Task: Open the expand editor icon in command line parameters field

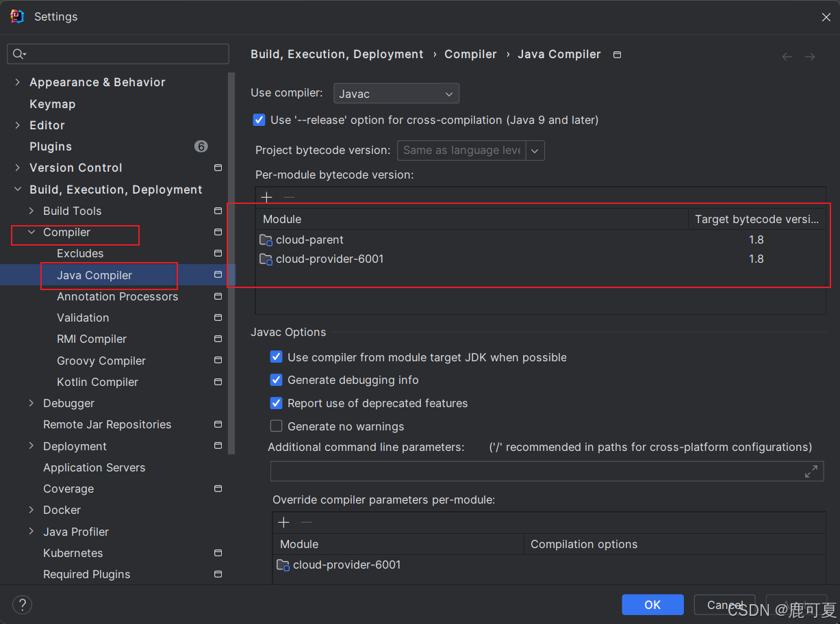Action: pyautogui.click(x=811, y=471)
